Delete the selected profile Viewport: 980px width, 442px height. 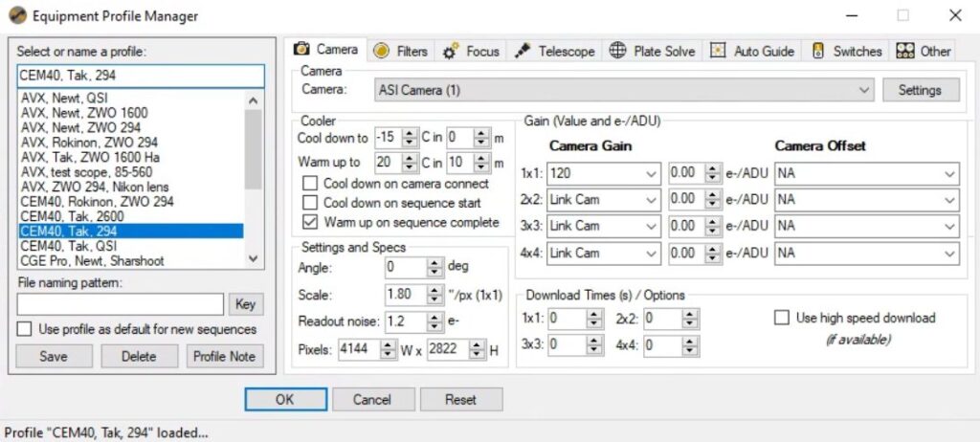139,356
